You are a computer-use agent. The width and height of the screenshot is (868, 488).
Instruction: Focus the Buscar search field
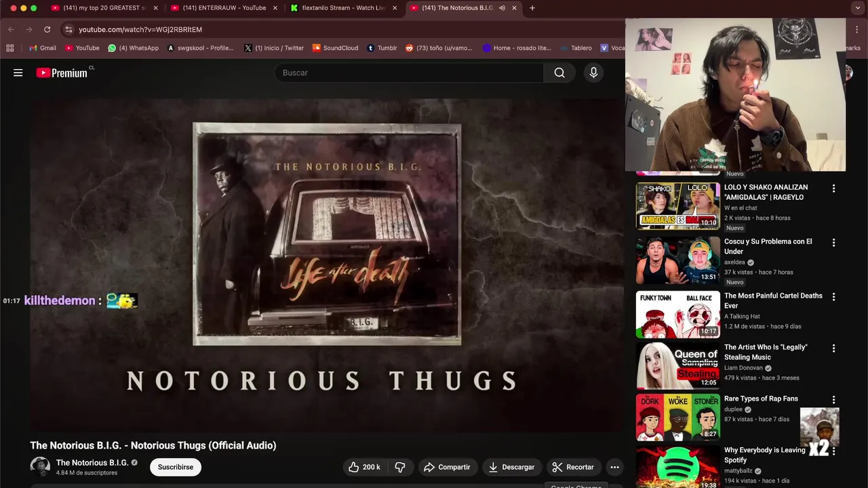click(x=409, y=73)
